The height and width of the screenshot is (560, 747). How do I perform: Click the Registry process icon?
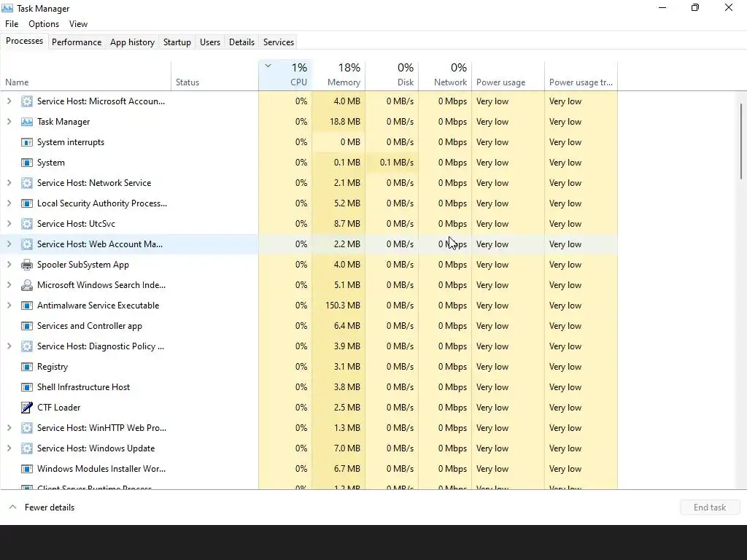coord(27,367)
